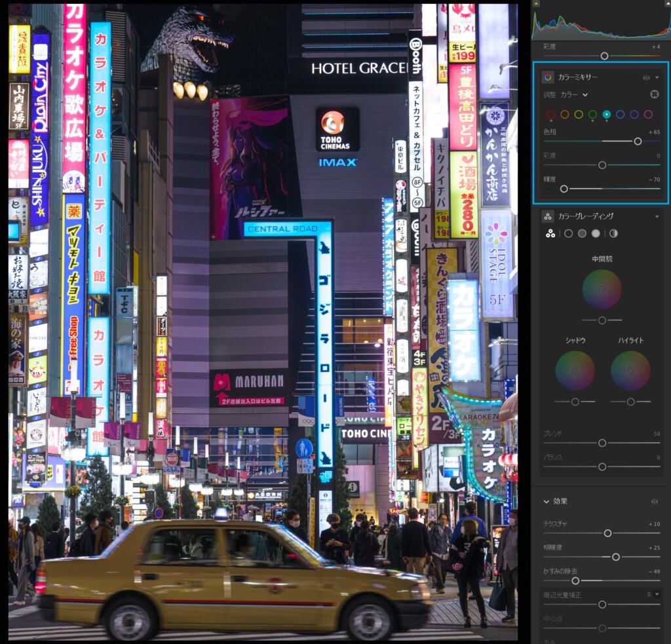
Task: Click the 中心点 midpoint slider handle
Action: click(x=602, y=628)
